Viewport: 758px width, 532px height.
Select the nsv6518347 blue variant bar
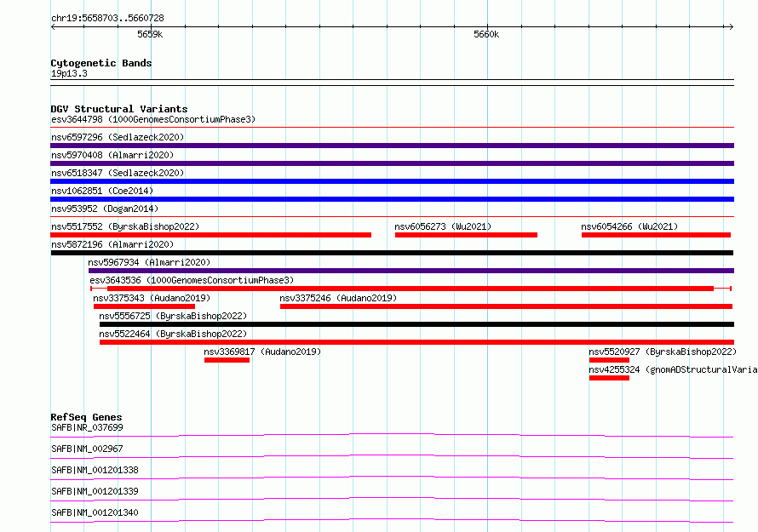click(x=392, y=181)
